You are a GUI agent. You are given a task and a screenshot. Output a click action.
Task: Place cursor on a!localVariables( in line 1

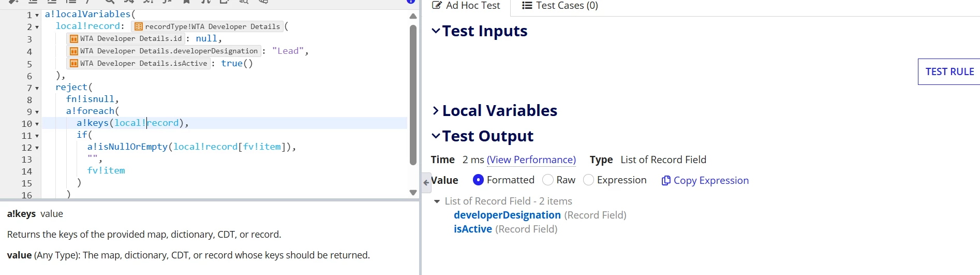click(90, 15)
